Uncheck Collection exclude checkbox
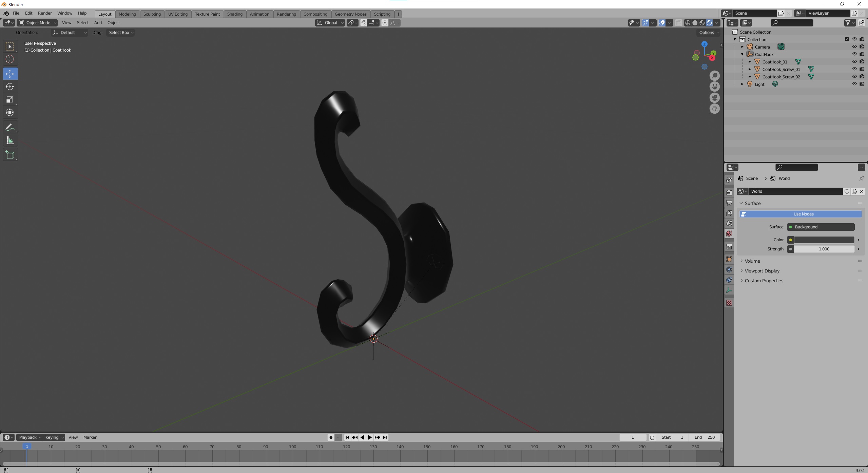 click(x=847, y=39)
